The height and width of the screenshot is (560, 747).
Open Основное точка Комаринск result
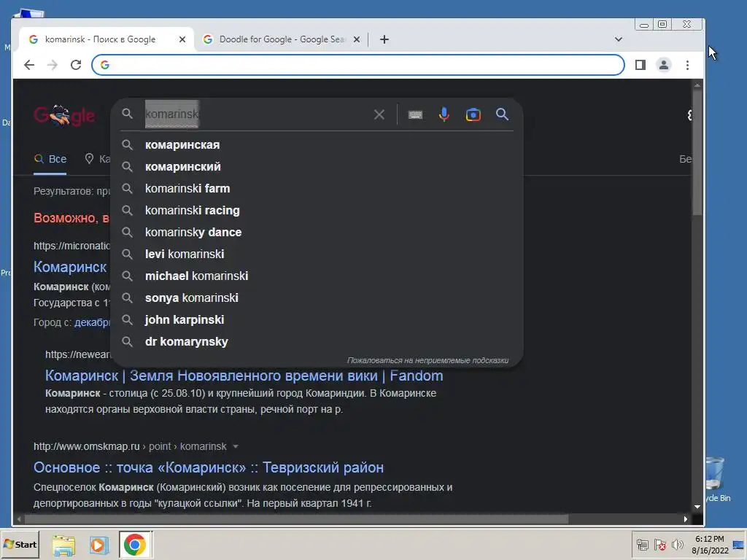click(208, 467)
